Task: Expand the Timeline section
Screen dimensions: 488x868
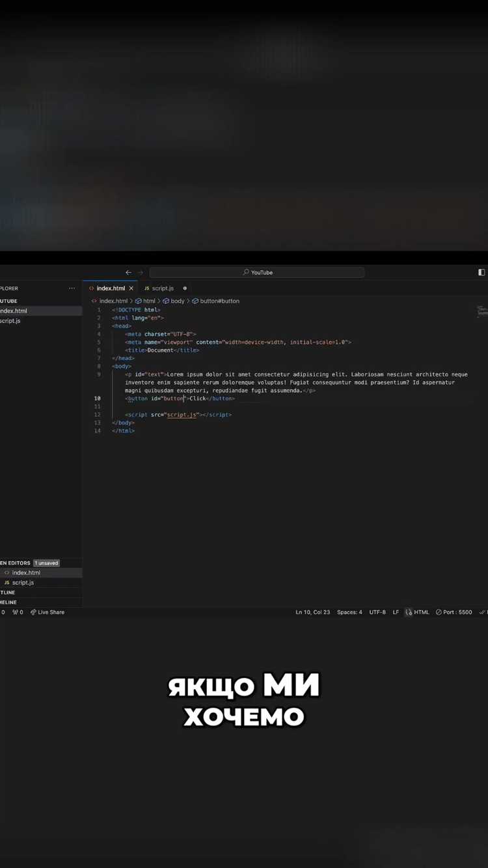Action: (41, 602)
